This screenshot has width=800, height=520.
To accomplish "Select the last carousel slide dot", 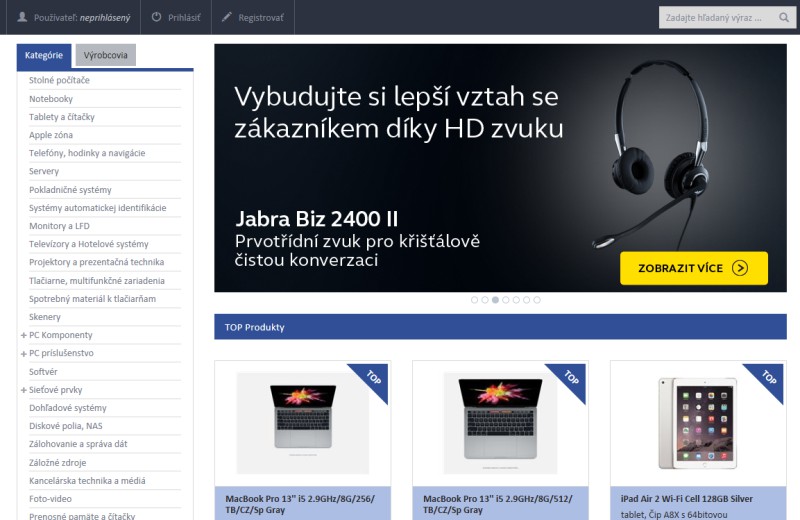I will 537,300.
